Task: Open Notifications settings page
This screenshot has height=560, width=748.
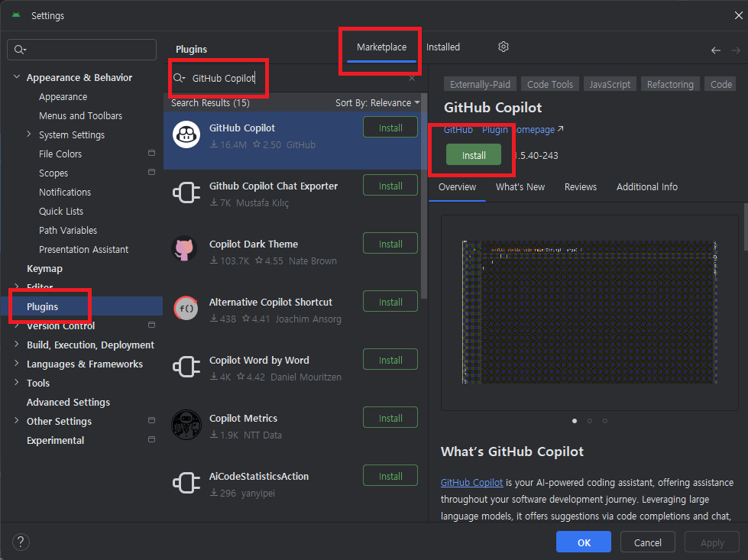Action: click(65, 193)
